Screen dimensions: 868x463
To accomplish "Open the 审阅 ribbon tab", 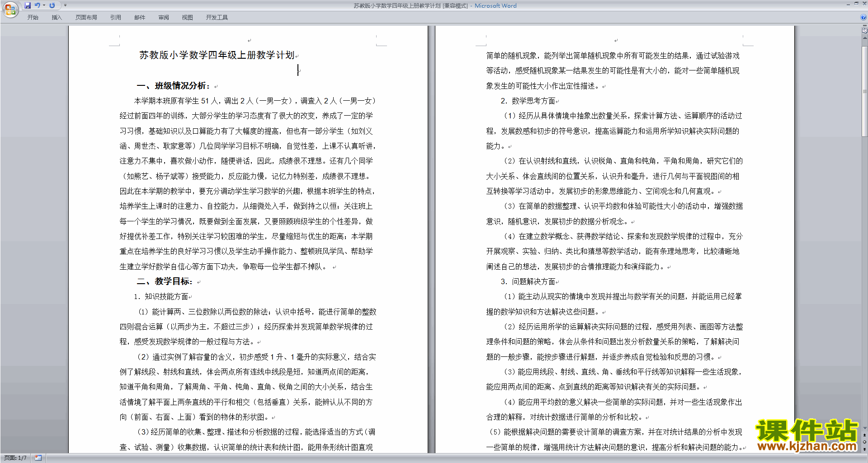I will [x=164, y=18].
